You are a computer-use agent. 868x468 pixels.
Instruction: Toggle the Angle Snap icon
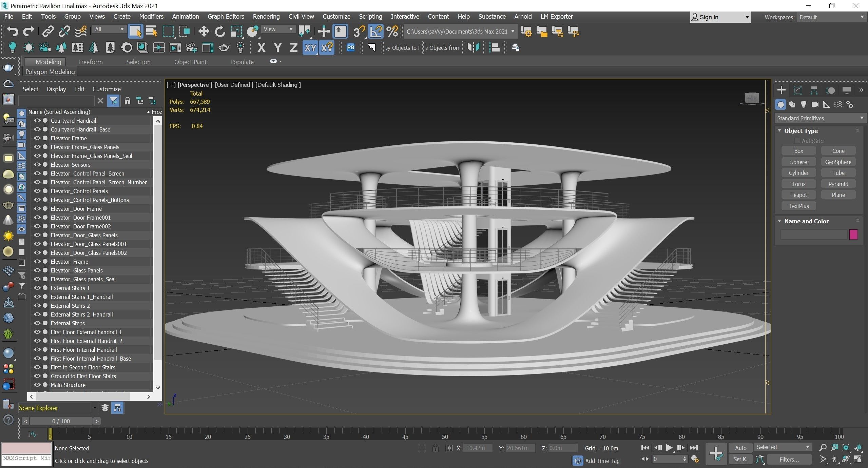(x=376, y=32)
